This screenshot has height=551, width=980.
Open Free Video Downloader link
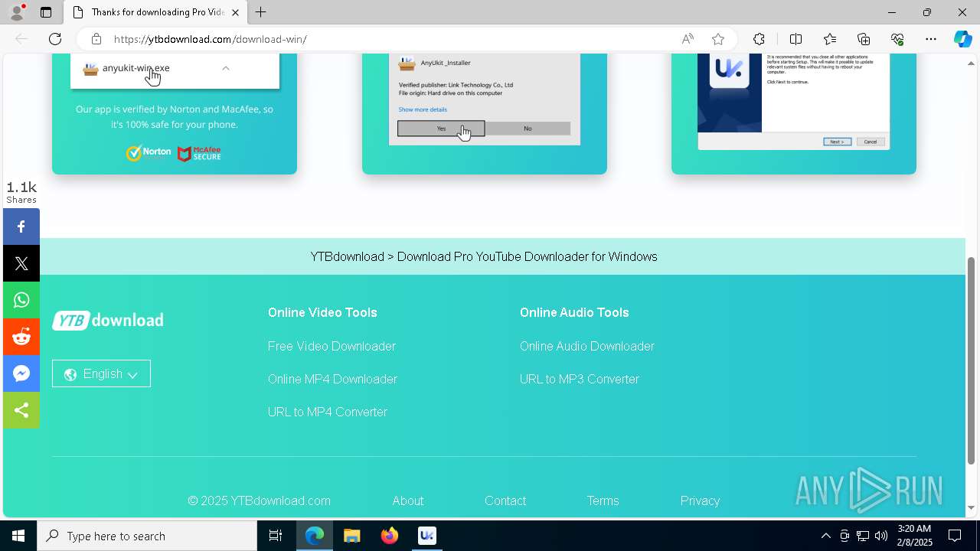[x=332, y=346]
